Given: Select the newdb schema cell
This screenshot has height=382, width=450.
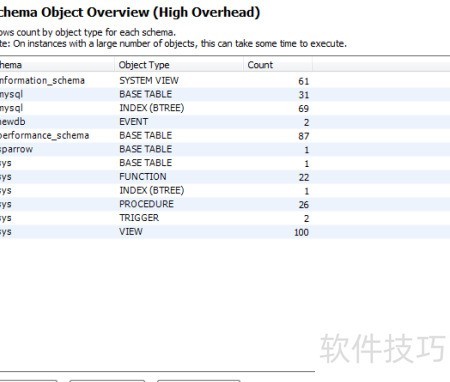Looking at the screenshot, I should click(x=13, y=122).
